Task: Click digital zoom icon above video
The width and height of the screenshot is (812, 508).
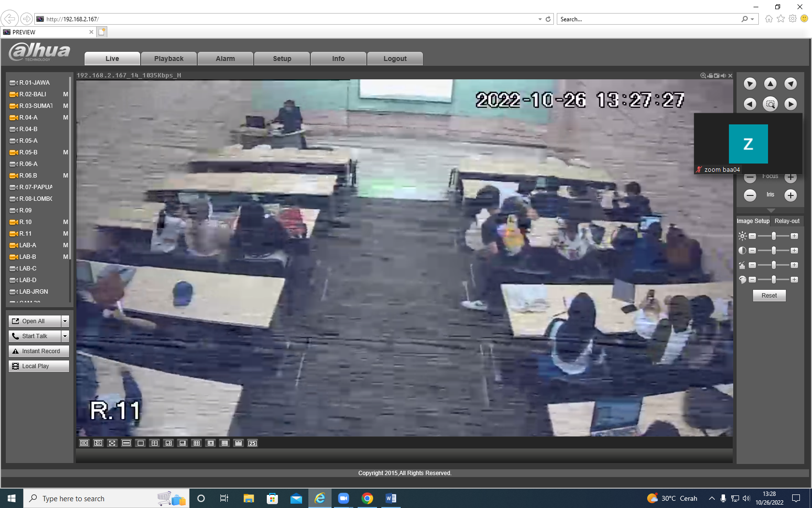Action: point(703,75)
